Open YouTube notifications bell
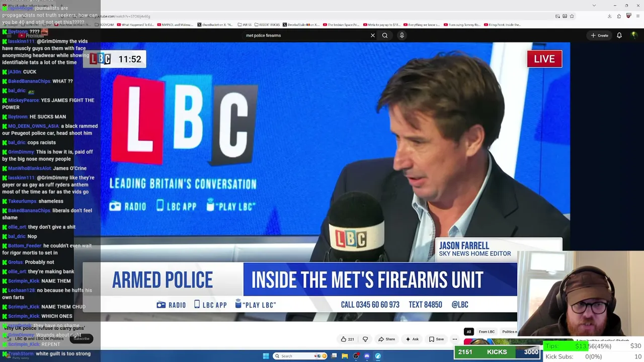This screenshot has height=362, width=644. click(619, 35)
